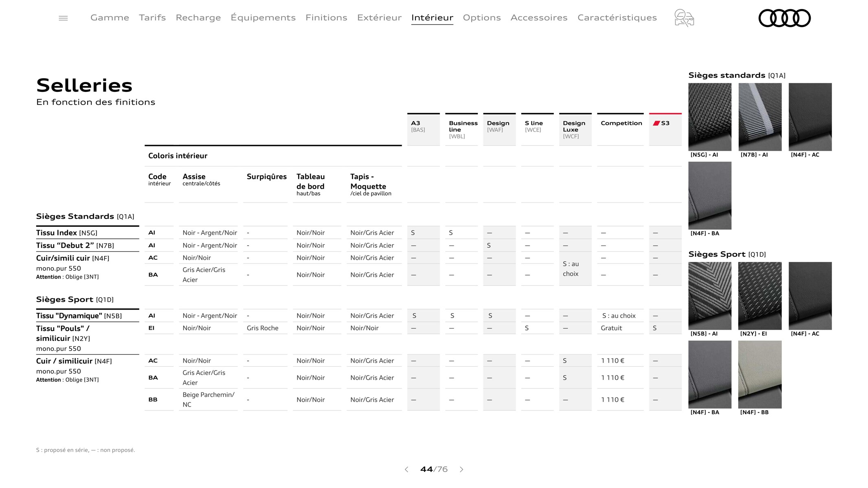
Task: Click the Cuir/simili cuir [N4F] standard label
Action: point(73,258)
